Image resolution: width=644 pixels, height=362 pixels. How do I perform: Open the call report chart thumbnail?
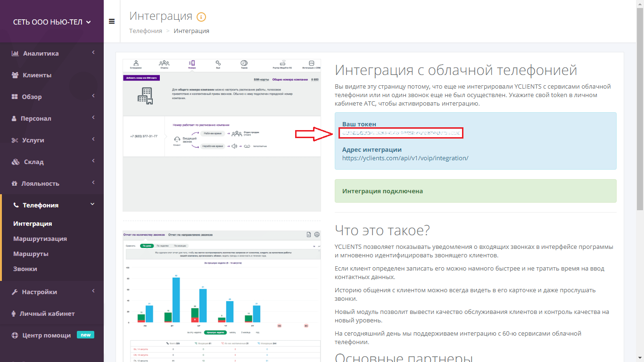click(222, 296)
